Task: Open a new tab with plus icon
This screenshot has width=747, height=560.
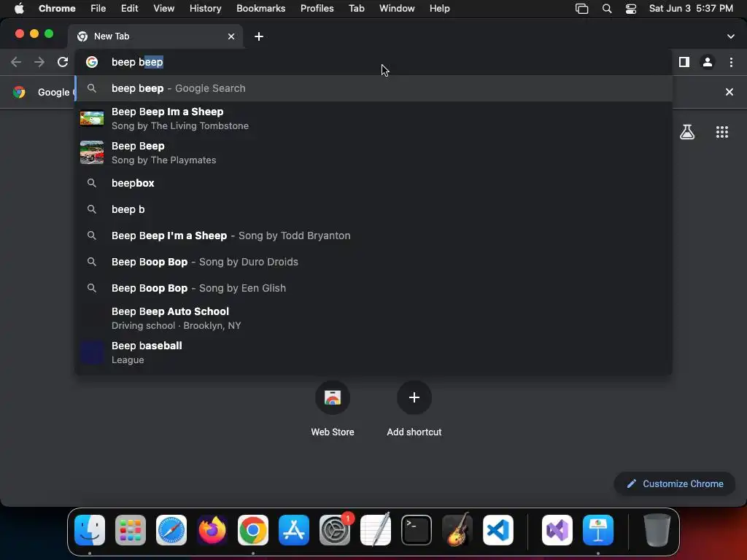Action: [x=259, y=36]
